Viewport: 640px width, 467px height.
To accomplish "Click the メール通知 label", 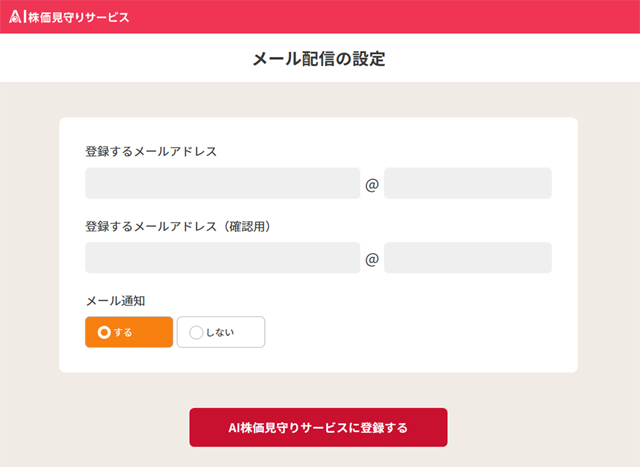I will [116, 300].
